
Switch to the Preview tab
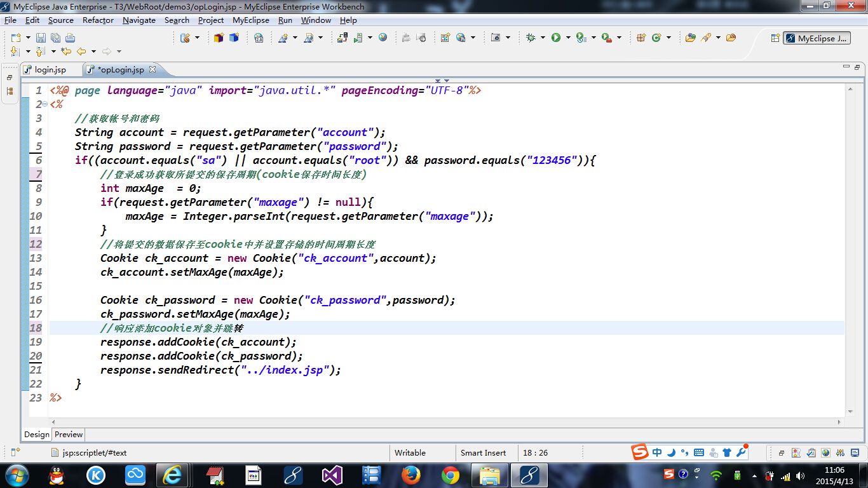click(x=69, y=435)
